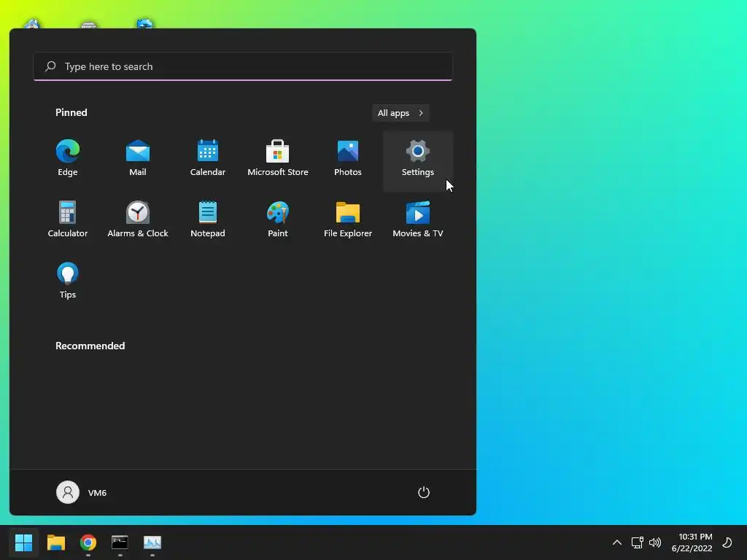Open Microsoft Store
Screen dimensions: 747x560
pos(278,159)
